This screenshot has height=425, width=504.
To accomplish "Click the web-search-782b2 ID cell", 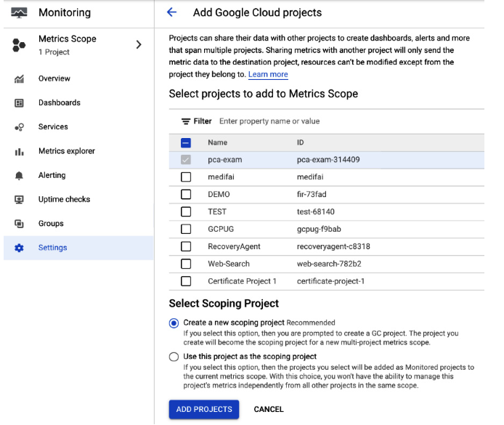I will pos(329,264).
